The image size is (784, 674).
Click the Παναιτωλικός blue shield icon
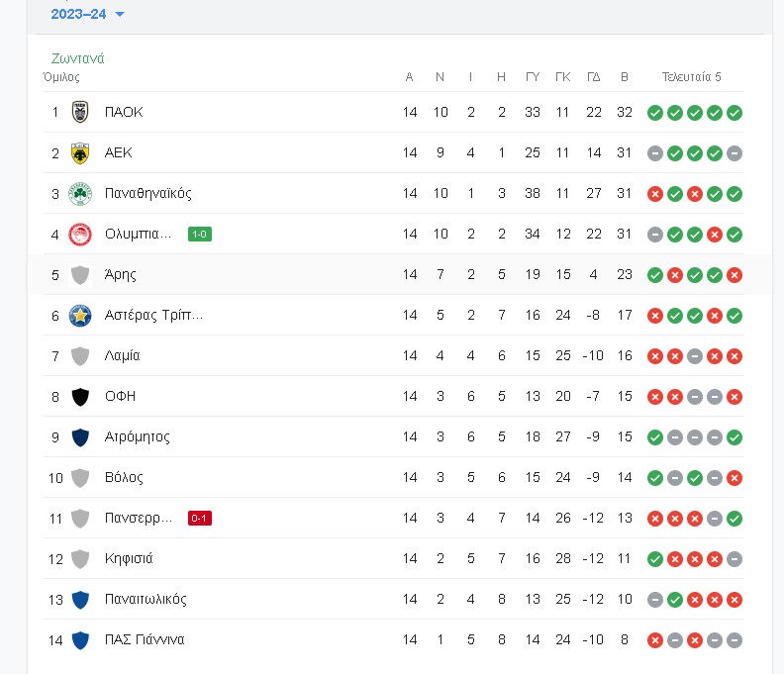[x=80, y=600]
